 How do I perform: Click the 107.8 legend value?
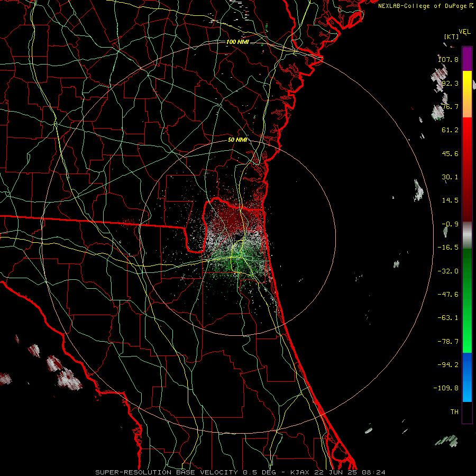(x=448, y=59)
